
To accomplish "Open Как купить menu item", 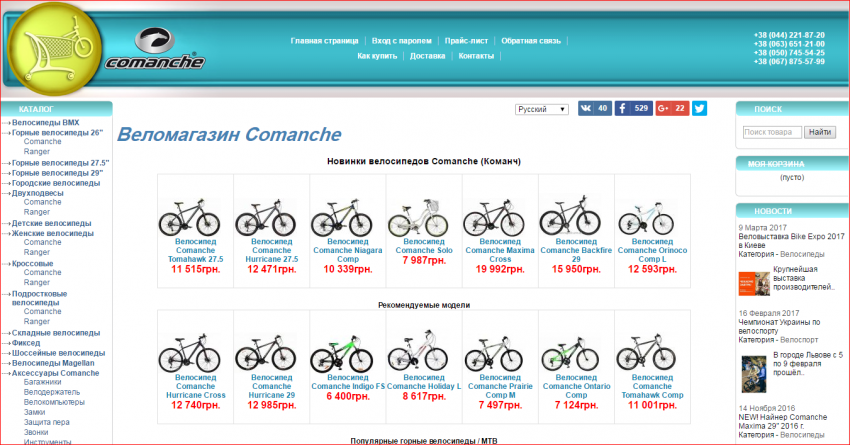I will coord(377,56).
